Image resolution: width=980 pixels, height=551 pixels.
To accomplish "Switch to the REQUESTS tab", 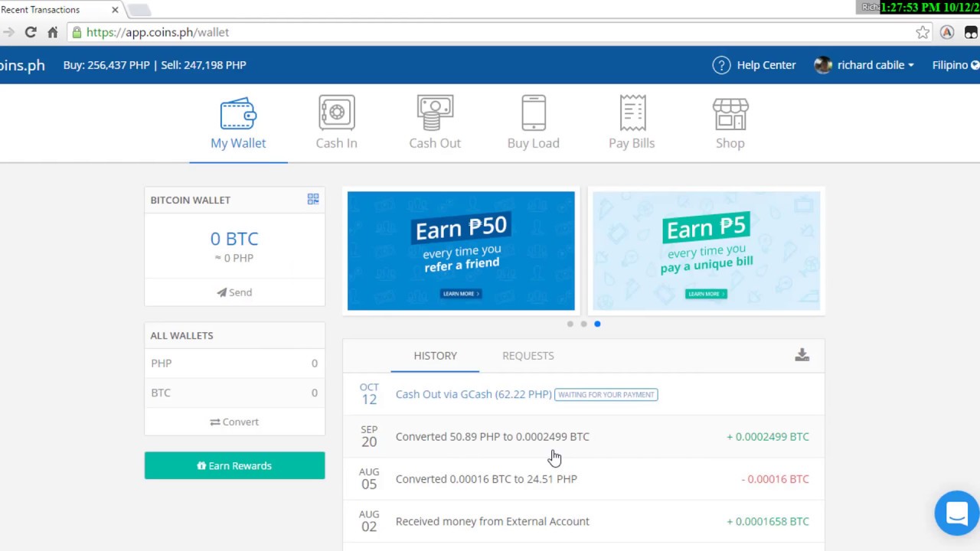I will point(528,356).
